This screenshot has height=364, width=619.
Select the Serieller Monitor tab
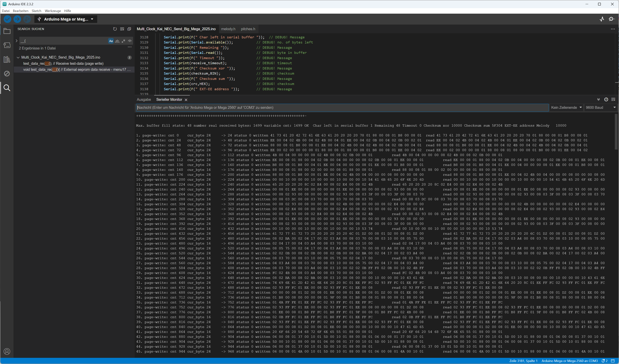(x=169, y=99)
